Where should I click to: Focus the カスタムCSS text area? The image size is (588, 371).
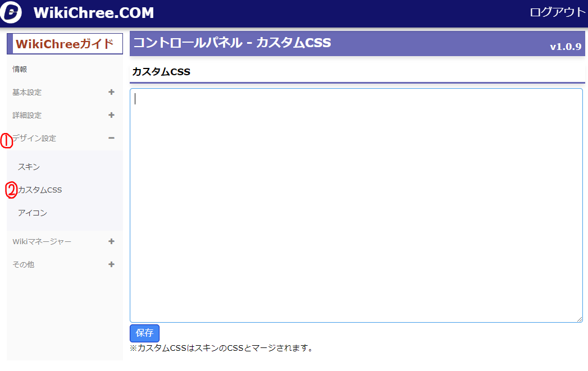point(356,205)
